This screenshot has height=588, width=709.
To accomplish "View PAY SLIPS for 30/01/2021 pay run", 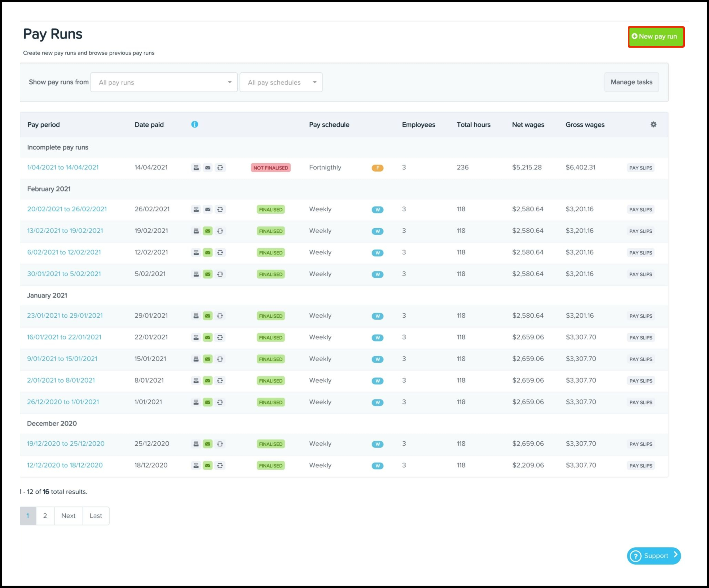I will [x=641, y=274].
